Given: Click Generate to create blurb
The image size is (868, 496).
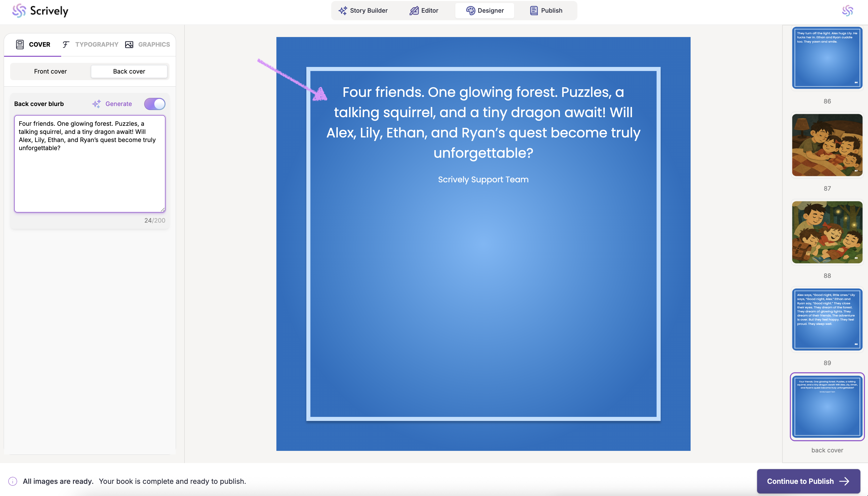Looking at the screenshot, I should 118,104.
